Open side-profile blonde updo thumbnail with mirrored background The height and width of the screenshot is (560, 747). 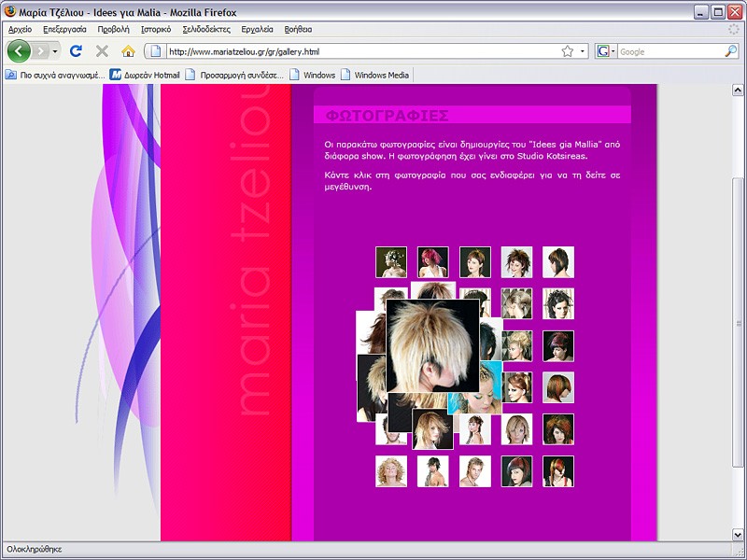click(x=517, y=303)
